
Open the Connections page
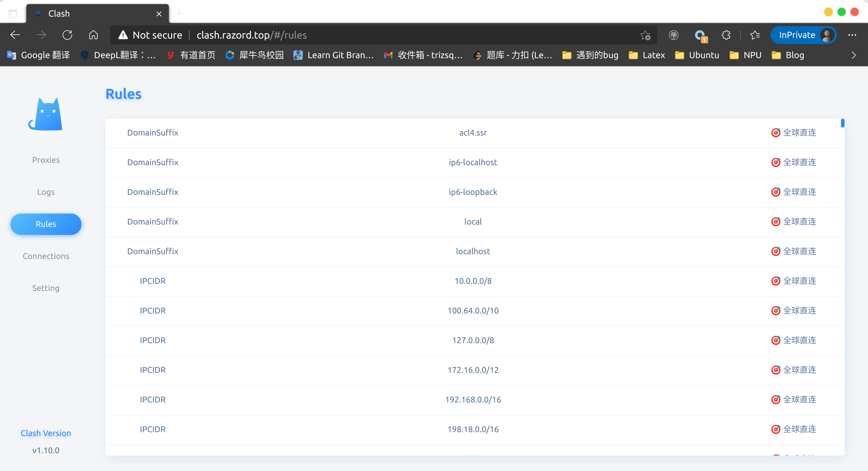coord(46,256)
